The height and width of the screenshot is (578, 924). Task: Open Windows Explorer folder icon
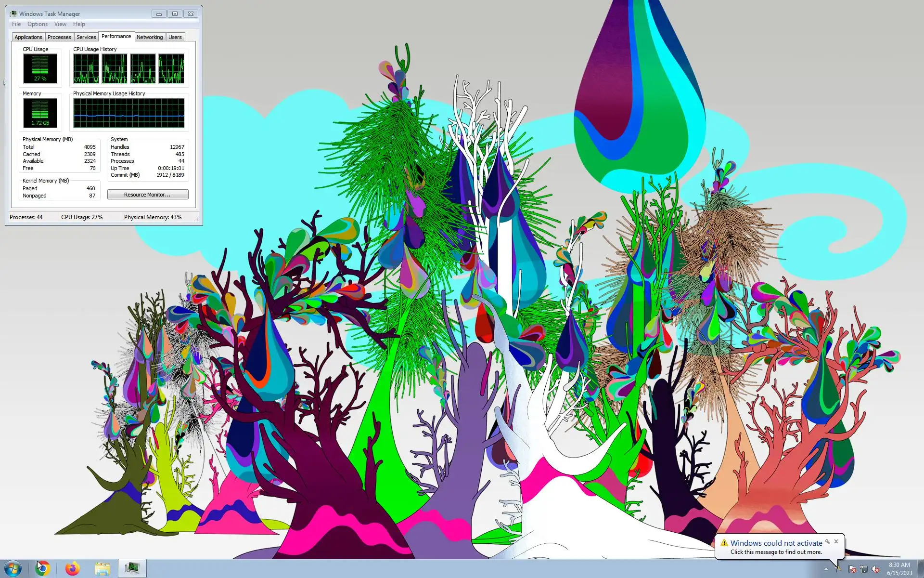click(103, 568)
